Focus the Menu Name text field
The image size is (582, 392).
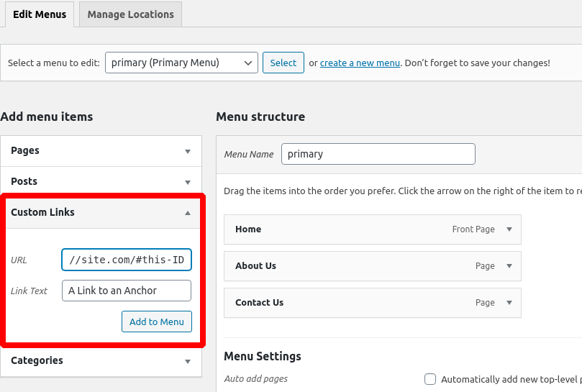pyautogui.click(x=378, y=154)
